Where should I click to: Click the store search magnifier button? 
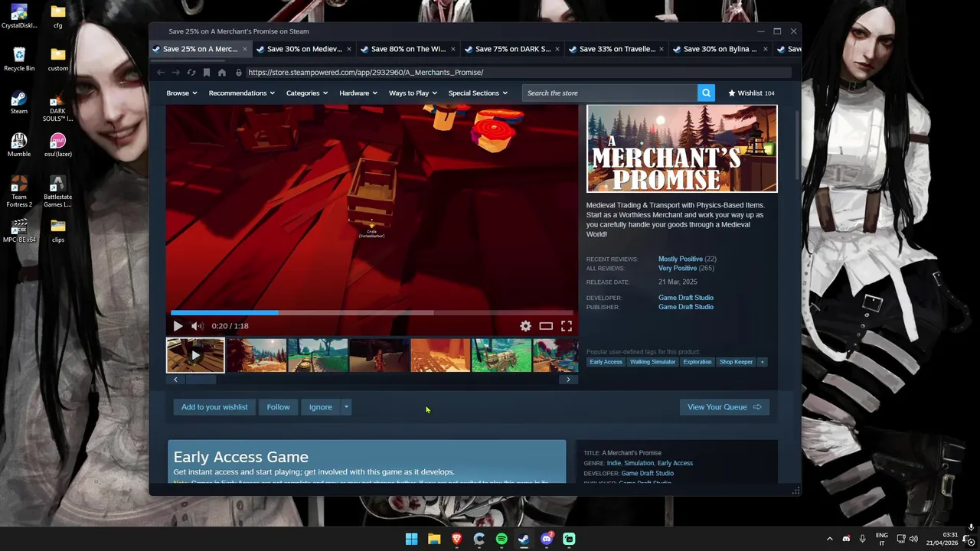tap(706, 93)
